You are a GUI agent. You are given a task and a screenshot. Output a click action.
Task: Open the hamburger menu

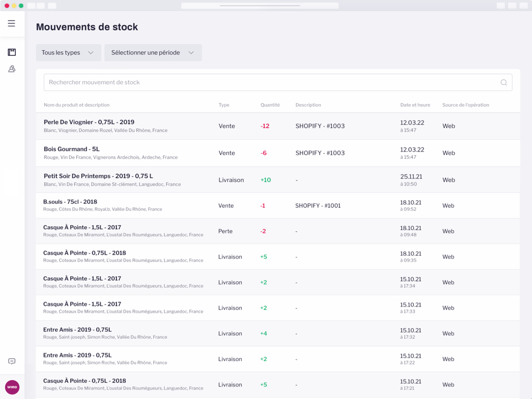[x=12, y=23]
